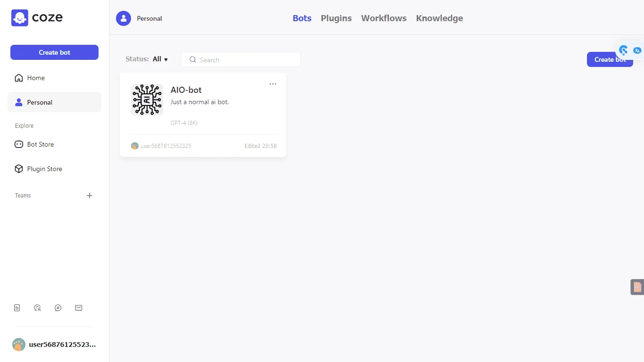Click the top-right Create bot button
The width and height of the screenshot is (644, 362).
(x=610, y=59)
